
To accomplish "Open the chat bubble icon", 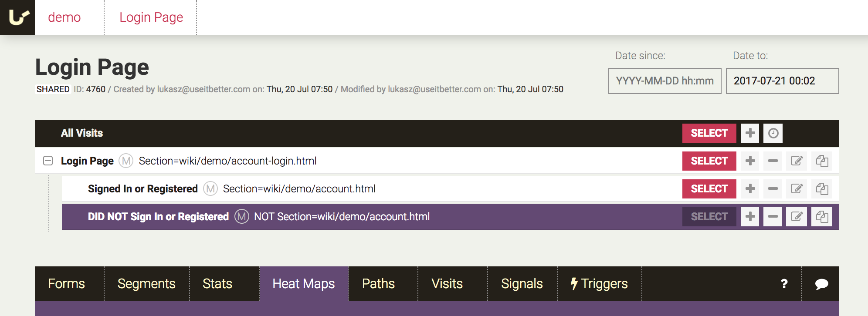I will coord(821,284).
